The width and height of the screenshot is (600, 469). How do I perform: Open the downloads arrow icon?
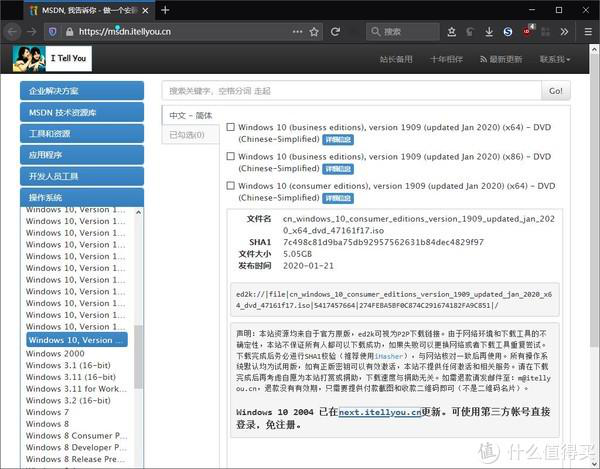(489, 32)
